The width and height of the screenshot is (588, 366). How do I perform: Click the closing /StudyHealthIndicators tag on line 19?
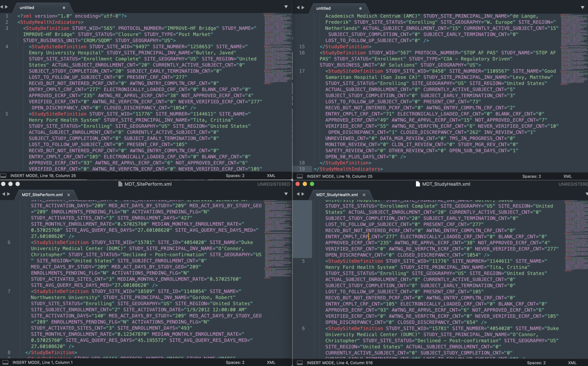[x=348, y=169]
